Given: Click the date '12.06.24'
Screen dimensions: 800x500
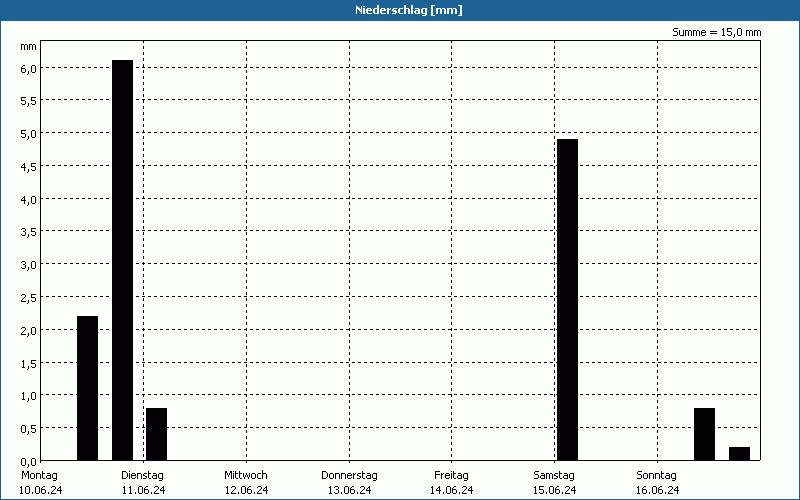Looking at the screenshot, I should tap(246, 490).
